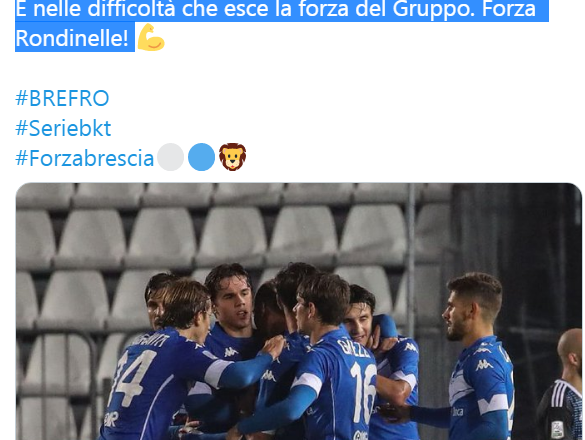Click the number 14 on the jersey
The height and width of the screenshot is (440, 585).
(x=132, y=378)
